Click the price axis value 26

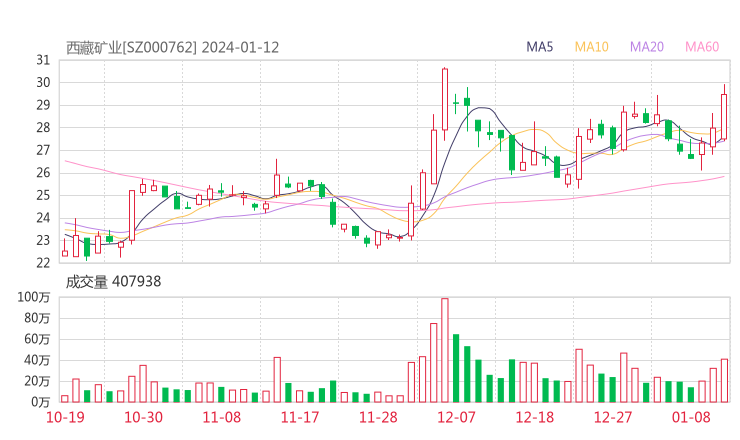(x=43, y=173)
